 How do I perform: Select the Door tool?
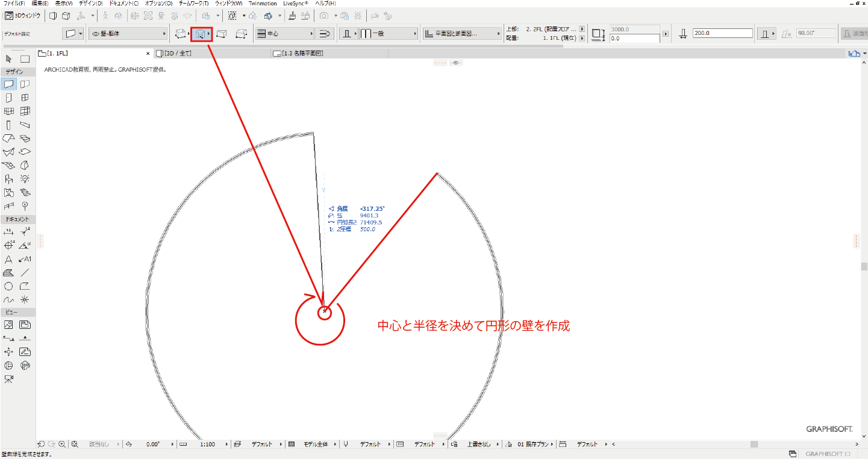coord(8,98)
